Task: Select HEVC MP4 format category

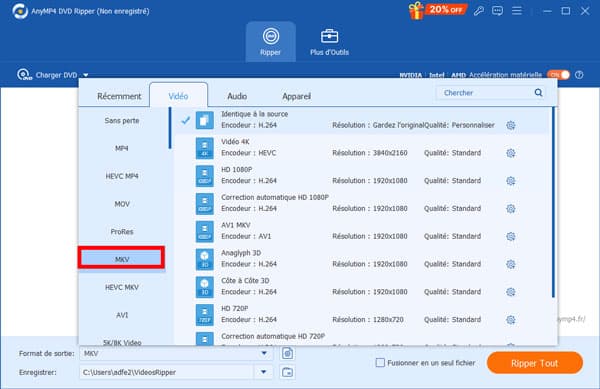Action: click(122, 176)
